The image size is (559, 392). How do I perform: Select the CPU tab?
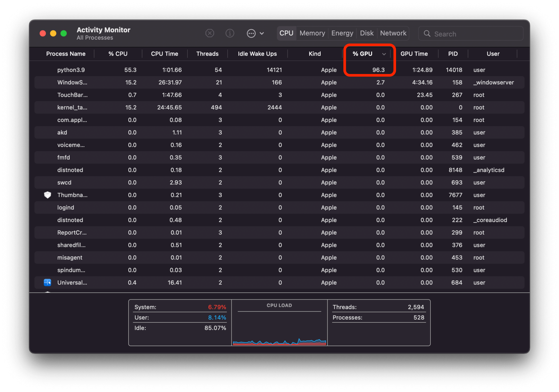(x=286, y=33)
